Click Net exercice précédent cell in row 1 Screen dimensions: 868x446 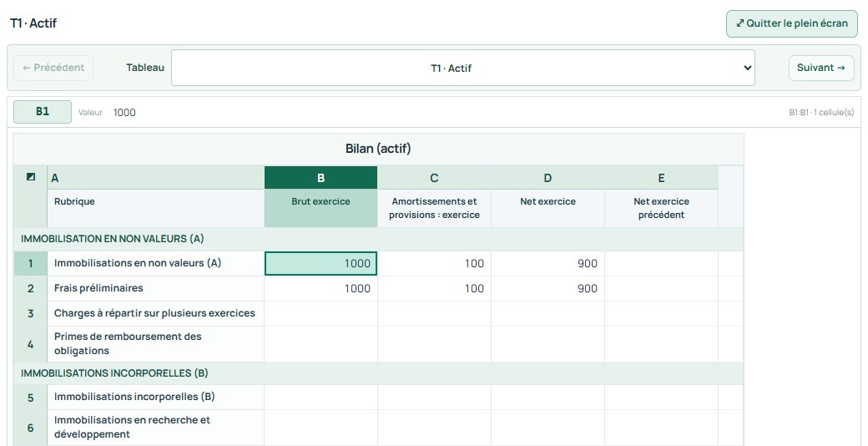(661, 264)
